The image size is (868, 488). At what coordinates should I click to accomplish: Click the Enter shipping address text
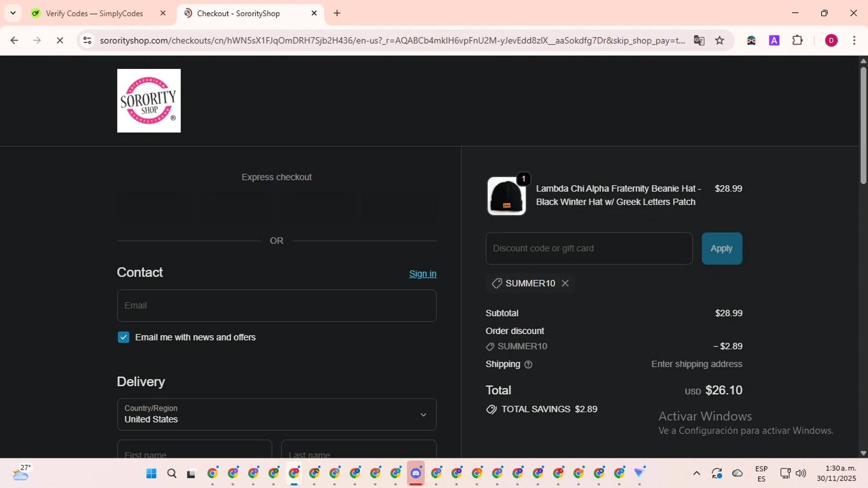point(697,364)
